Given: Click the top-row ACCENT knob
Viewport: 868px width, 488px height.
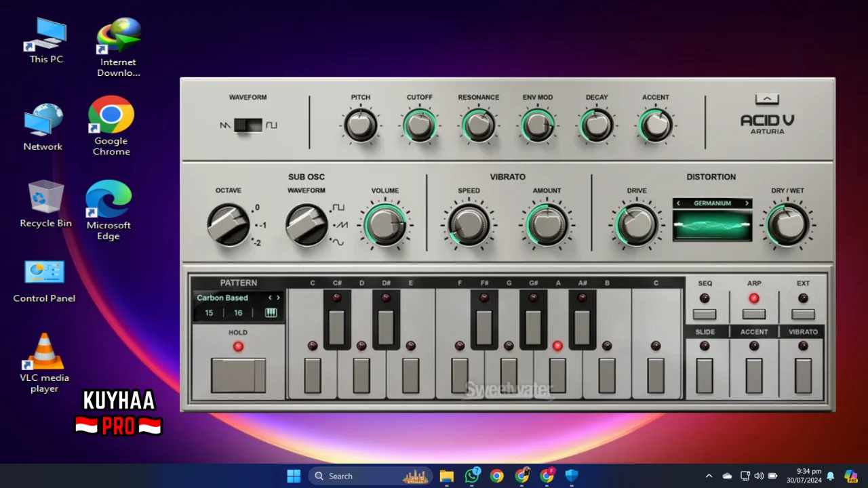Looking at the screenshot, I should [656, 126].
